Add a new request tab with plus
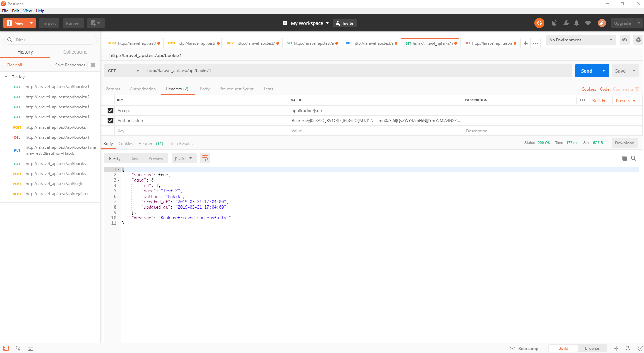 526,43
